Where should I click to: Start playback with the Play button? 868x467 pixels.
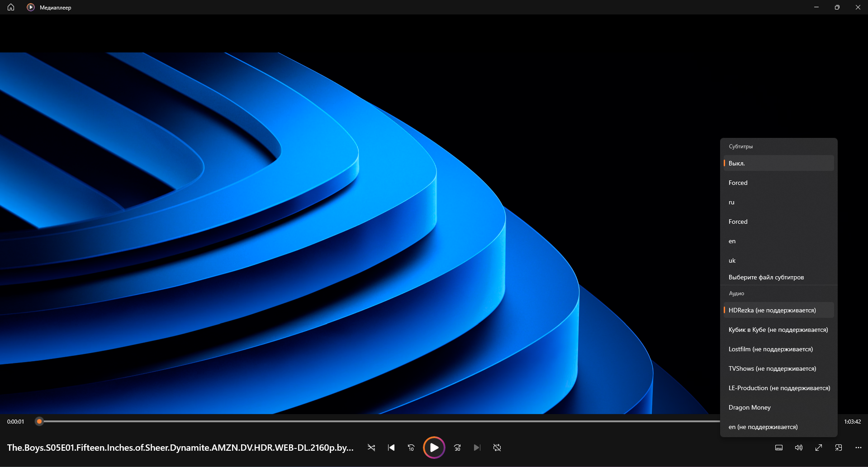(x=434, y=448)
